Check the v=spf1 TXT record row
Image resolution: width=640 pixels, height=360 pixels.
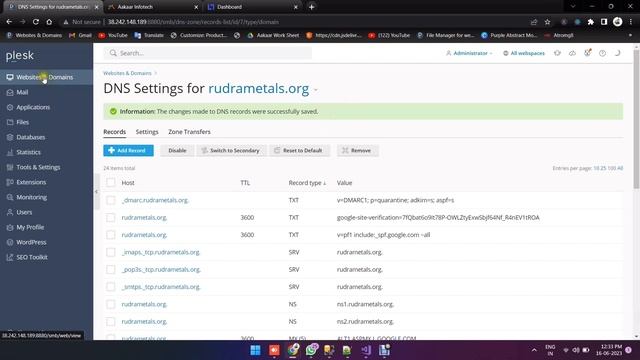111,235
